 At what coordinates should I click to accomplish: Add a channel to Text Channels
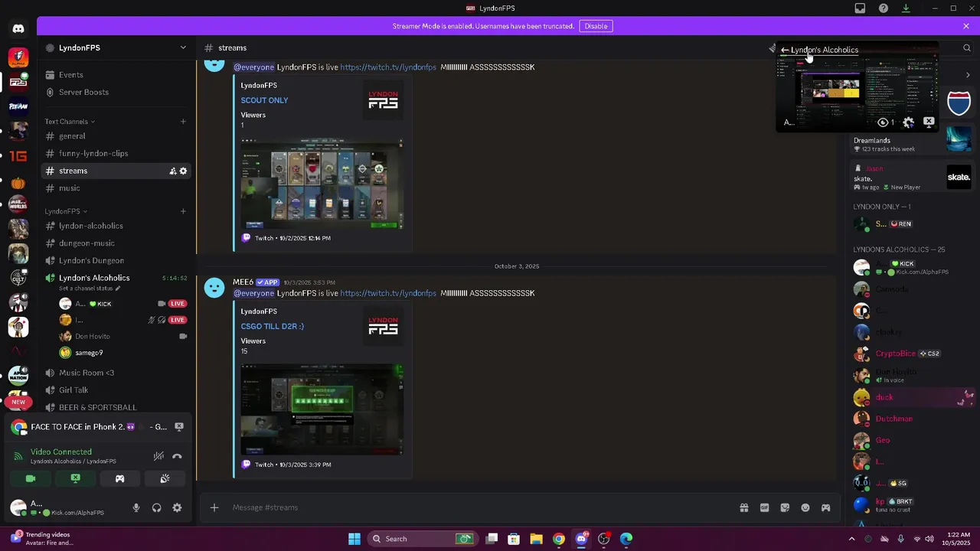183,121
